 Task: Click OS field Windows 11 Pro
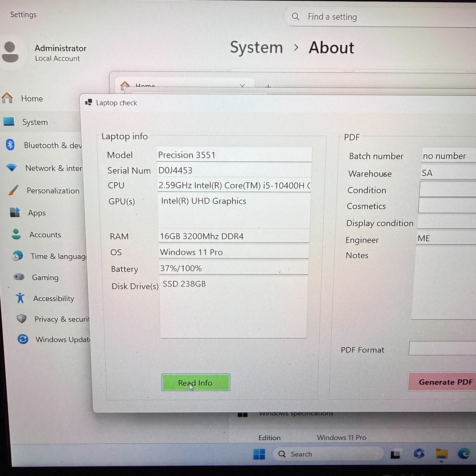pyautogui.click(x=234, y=252)
